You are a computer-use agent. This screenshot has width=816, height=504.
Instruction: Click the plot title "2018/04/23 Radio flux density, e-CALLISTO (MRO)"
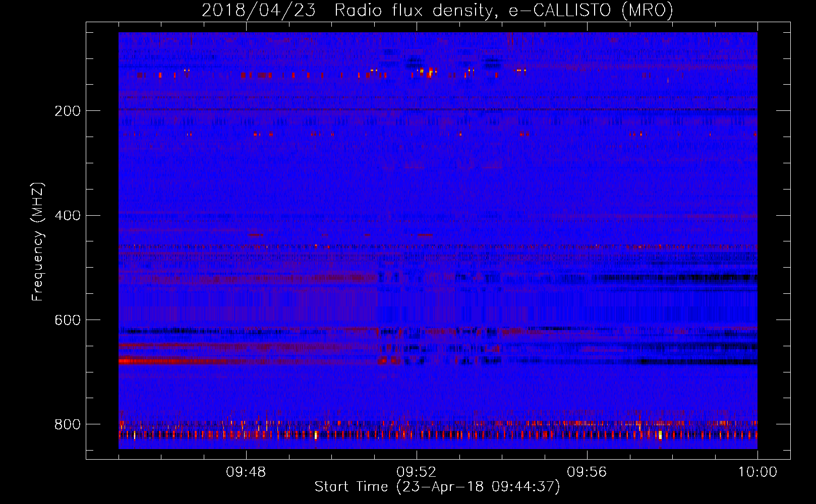437,10
